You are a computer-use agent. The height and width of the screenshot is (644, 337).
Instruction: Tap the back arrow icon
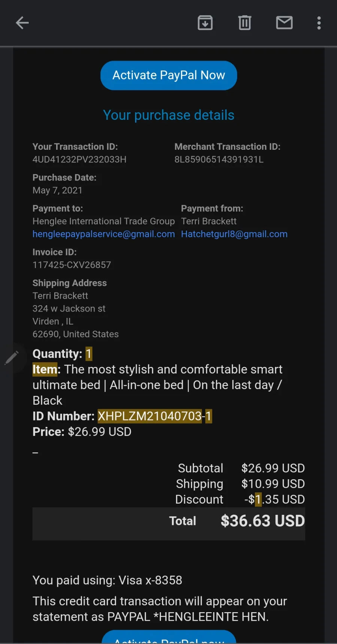coord(22,23)
